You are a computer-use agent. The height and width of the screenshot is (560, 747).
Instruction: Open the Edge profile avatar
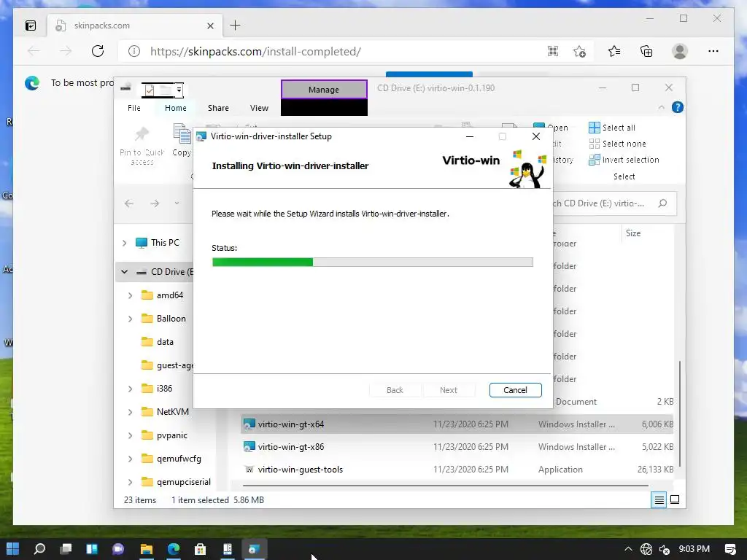[680, 51]
